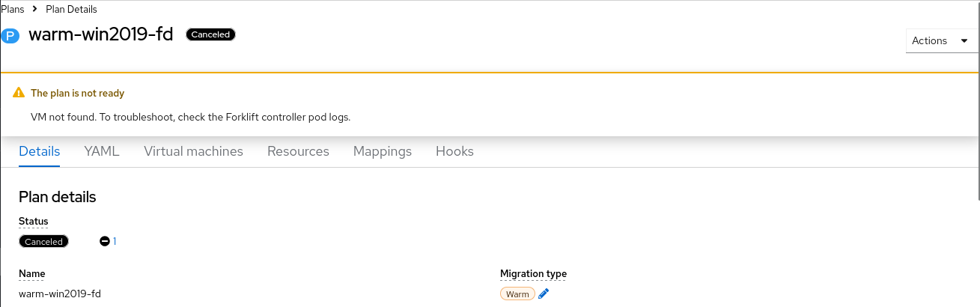
Task: Click the blue P plan badge icon
Action: point(10,35)
